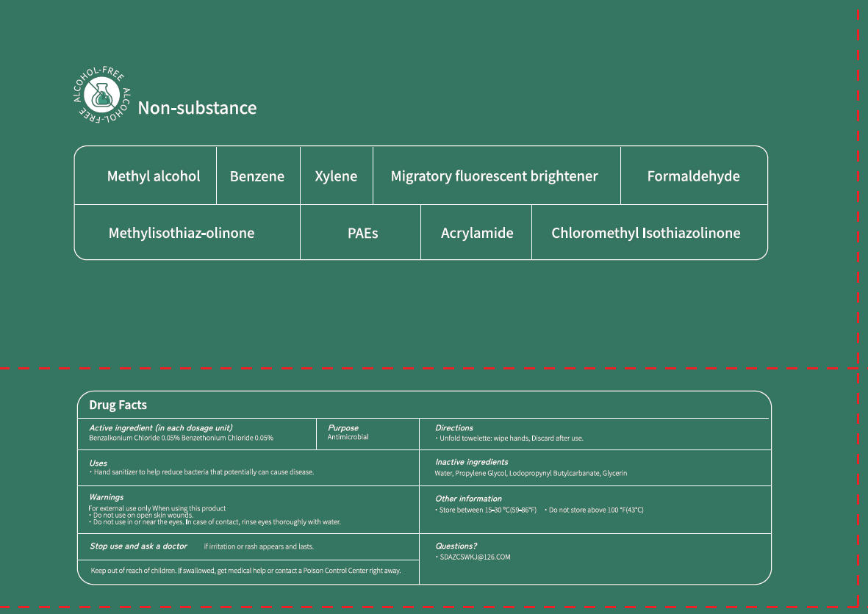
Task: Select the Other information heading
Action: click(x=468, y=499)
